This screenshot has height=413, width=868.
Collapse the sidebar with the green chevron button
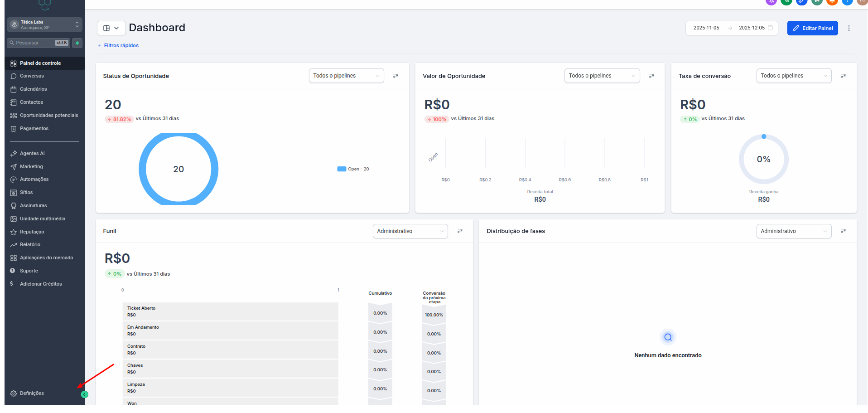click(x=85, y=394)
